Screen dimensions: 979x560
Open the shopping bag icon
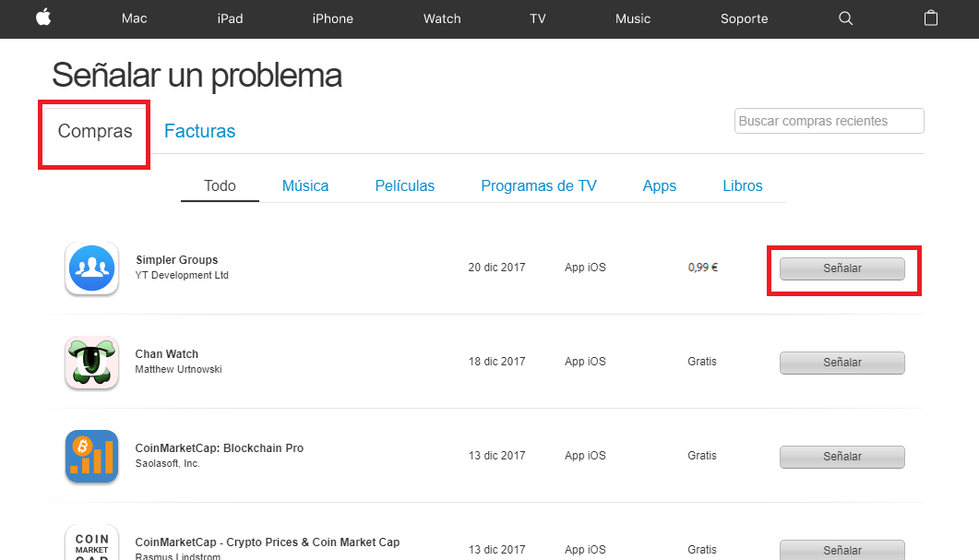tap(931, 18)
